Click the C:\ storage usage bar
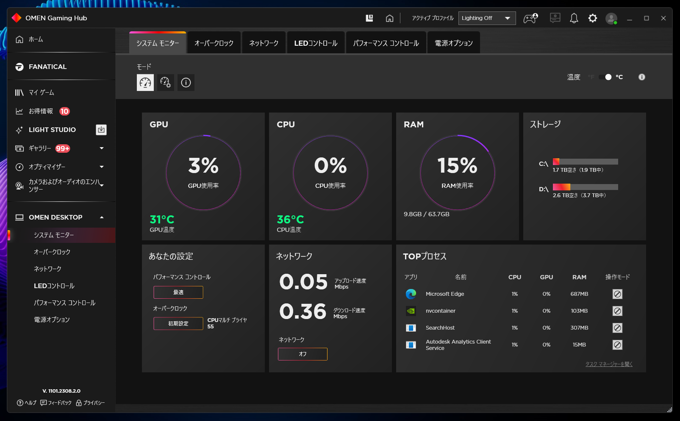The height and width of the screenshot is (421, 680). click(x=585, y=162)
